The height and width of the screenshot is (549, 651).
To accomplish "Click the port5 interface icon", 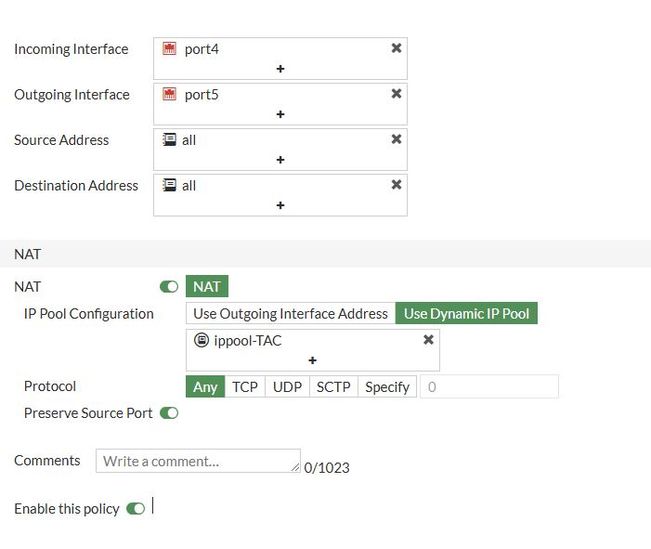I will point(170,94).
